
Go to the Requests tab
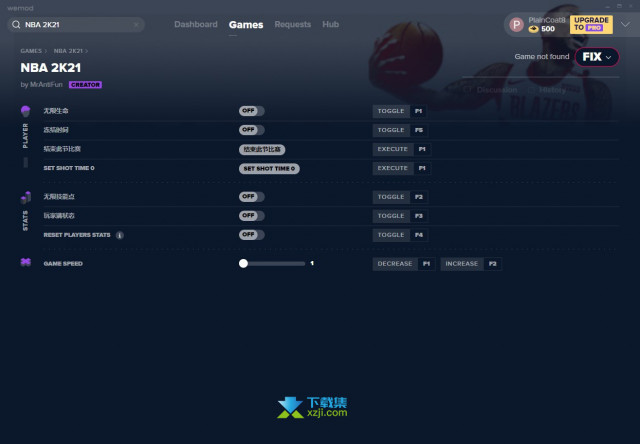point(293,24)
